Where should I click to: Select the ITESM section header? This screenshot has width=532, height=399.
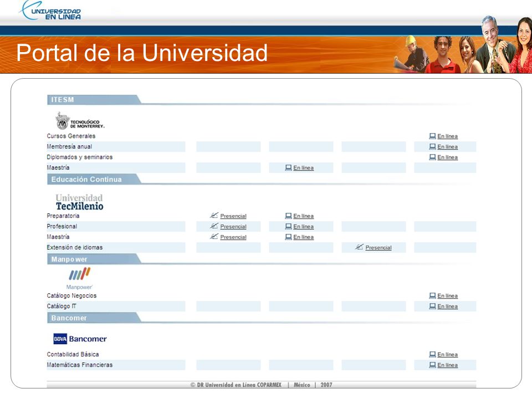(94, 100)
